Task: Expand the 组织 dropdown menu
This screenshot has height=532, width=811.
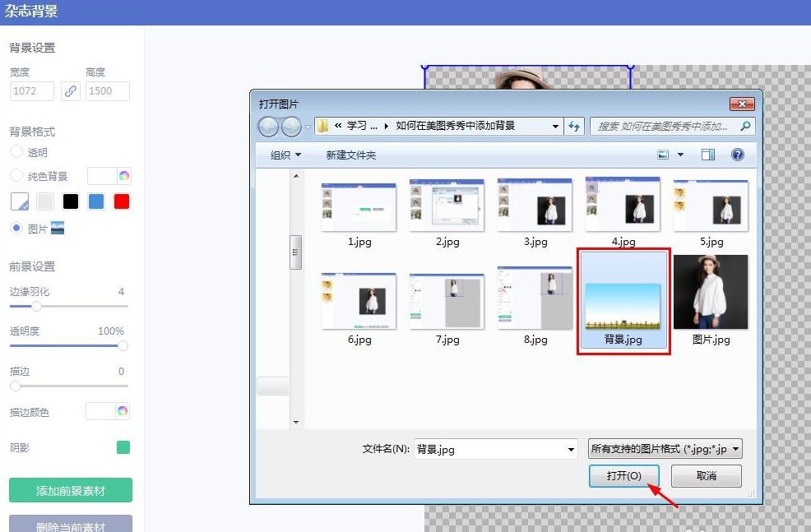Action: point(285,155)
